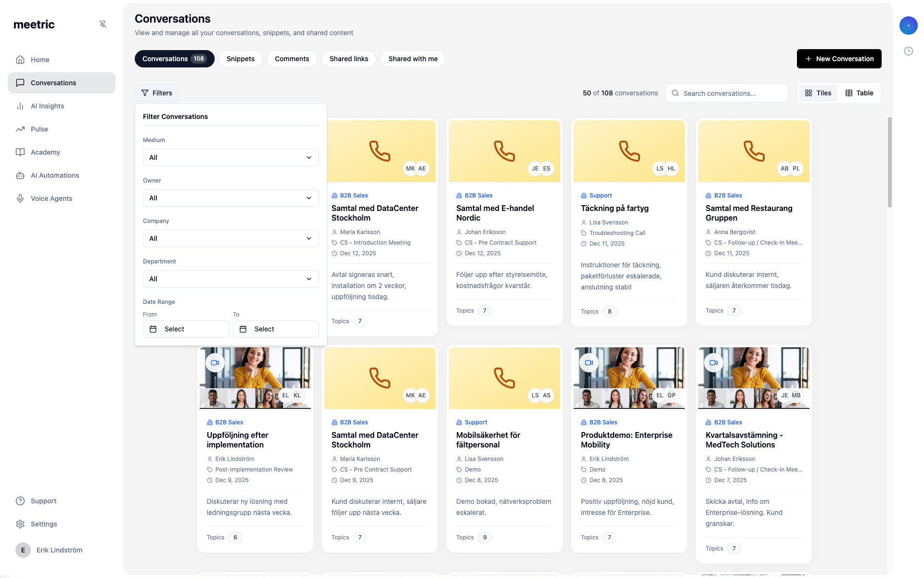Click video icon on Produktdemo card
Screen dimensions: 924x578
(589, 363)
